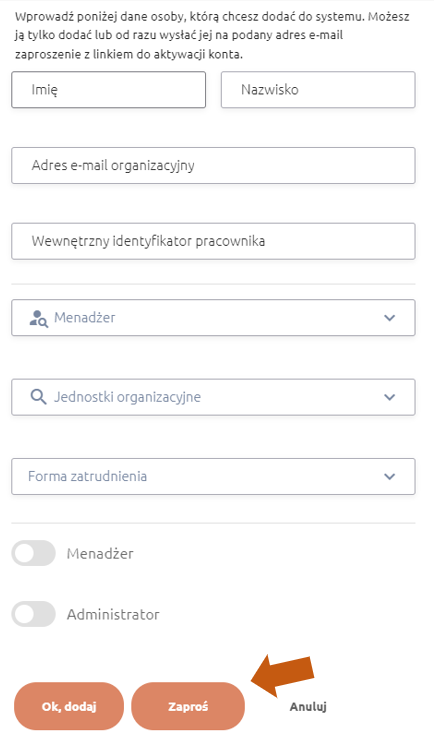Open the Menadżer select box placeholder text
Viewport: 434px width, 747px height.
point(85,318)
